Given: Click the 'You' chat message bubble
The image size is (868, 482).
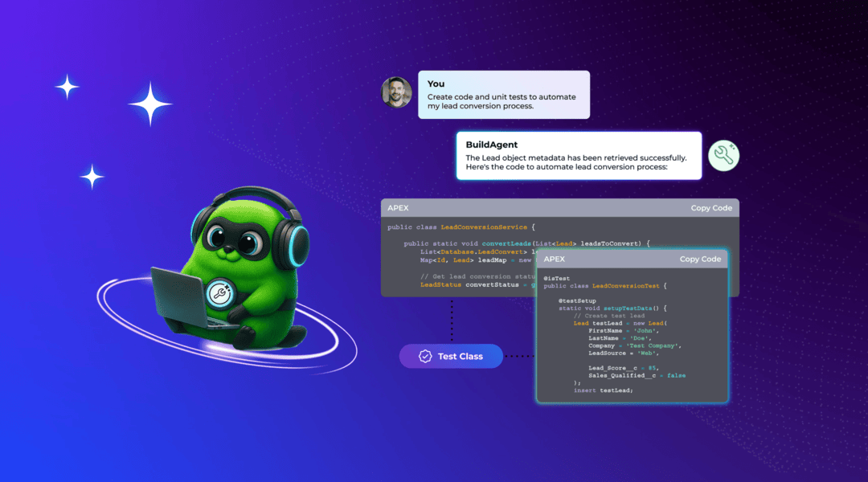Looking at the screenshot, I should (x=504, y=95).
